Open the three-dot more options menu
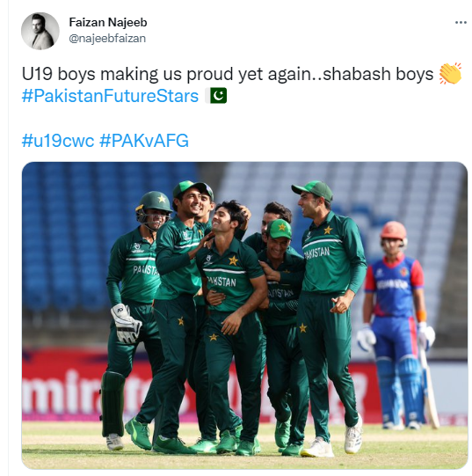Image resolution: width=472 pixels, height=476 pixels. 461,23
